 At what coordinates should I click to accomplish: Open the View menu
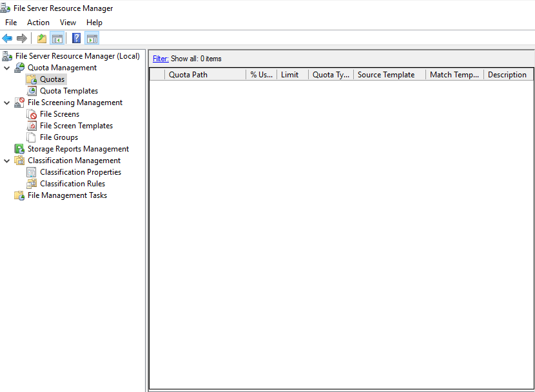68,23
